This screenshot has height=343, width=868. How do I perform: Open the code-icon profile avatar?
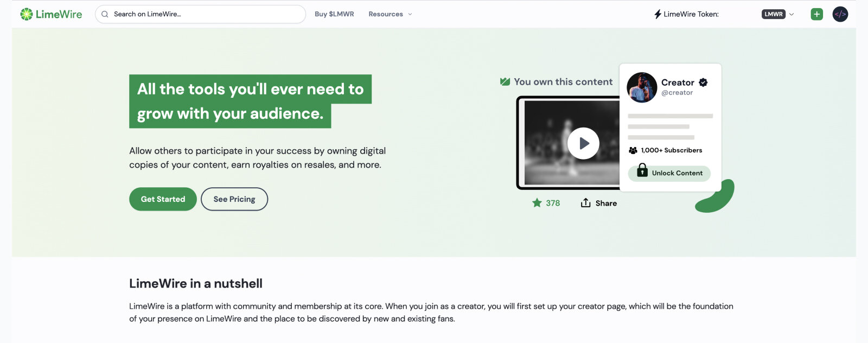840,14
